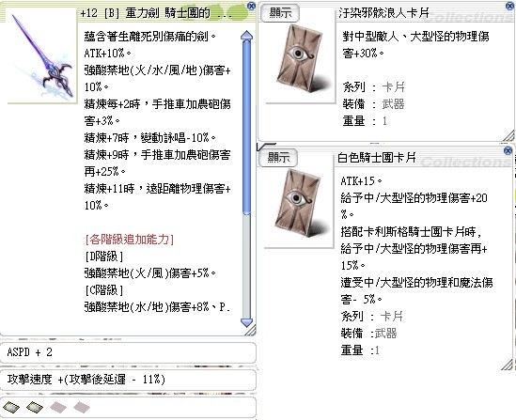The width and height of the screenshot is (516, 420).
Task: Click the third empty card slot icon
Action: pyautogui.click(x=58, y=408)
